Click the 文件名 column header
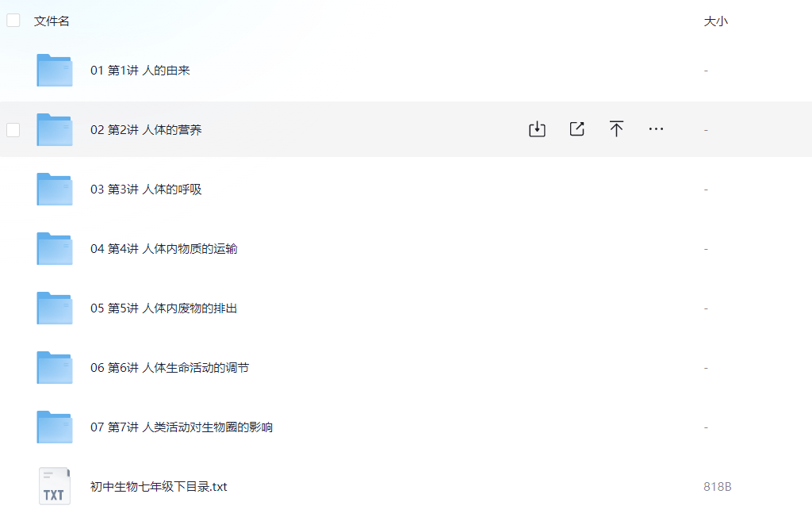Viewport: 812px width, 517px height. point(51,21)
